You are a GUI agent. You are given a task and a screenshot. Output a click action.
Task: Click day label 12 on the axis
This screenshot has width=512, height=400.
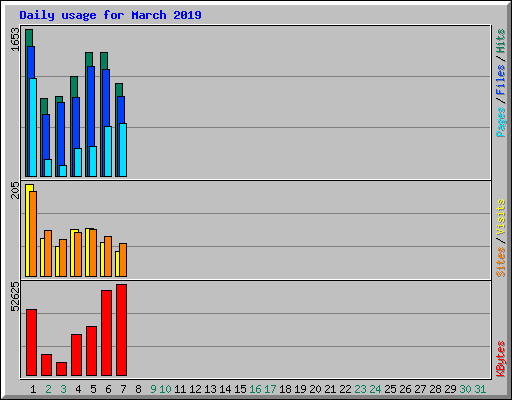click(x=195, y=389)
